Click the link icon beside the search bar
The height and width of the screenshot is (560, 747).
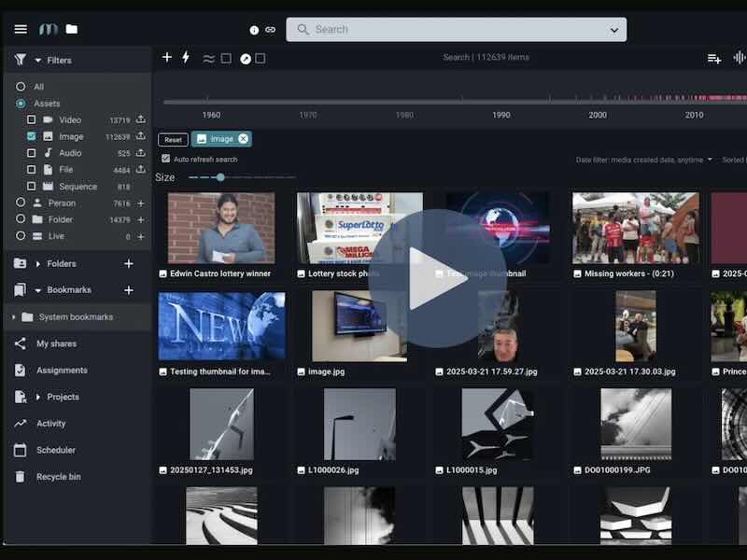click(x=271, y=30)
